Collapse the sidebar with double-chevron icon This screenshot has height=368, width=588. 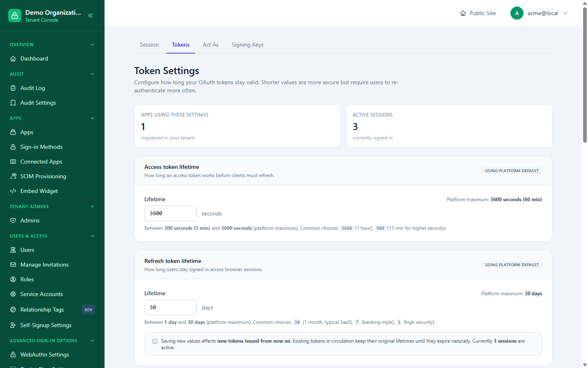(91, 16)
